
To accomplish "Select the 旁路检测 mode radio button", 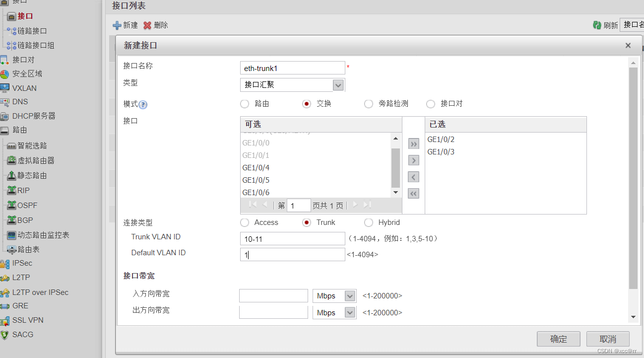I will click(x=368, y=104).
